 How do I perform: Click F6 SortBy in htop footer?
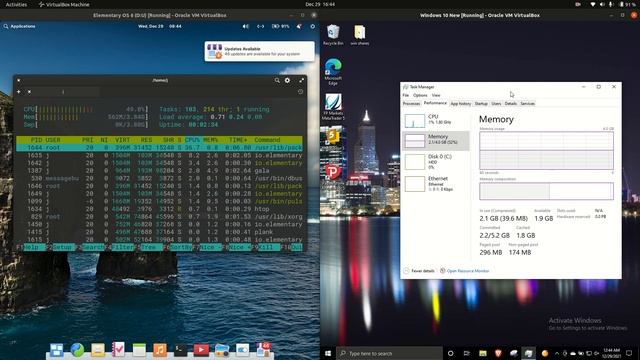click(177, 247)
